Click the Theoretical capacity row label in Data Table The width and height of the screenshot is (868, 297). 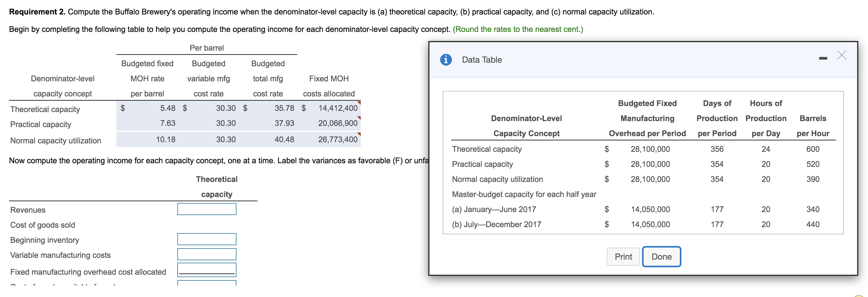click(x=486, y=149)
